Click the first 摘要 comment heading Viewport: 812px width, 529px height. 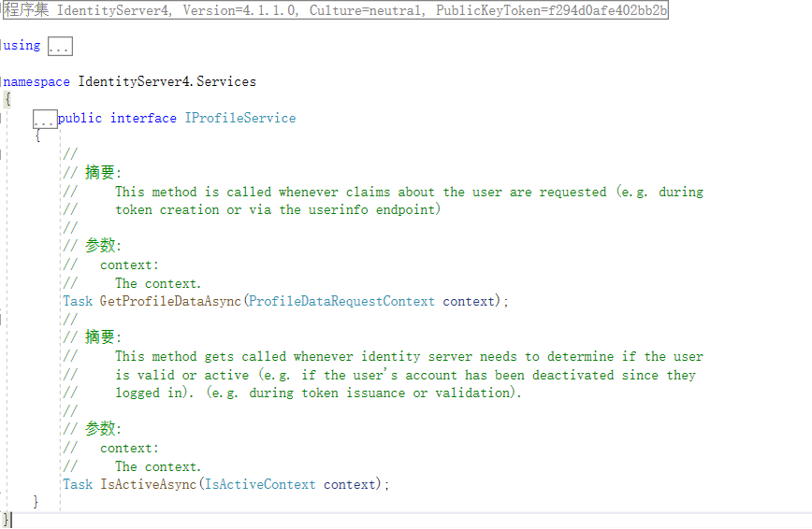103,172
